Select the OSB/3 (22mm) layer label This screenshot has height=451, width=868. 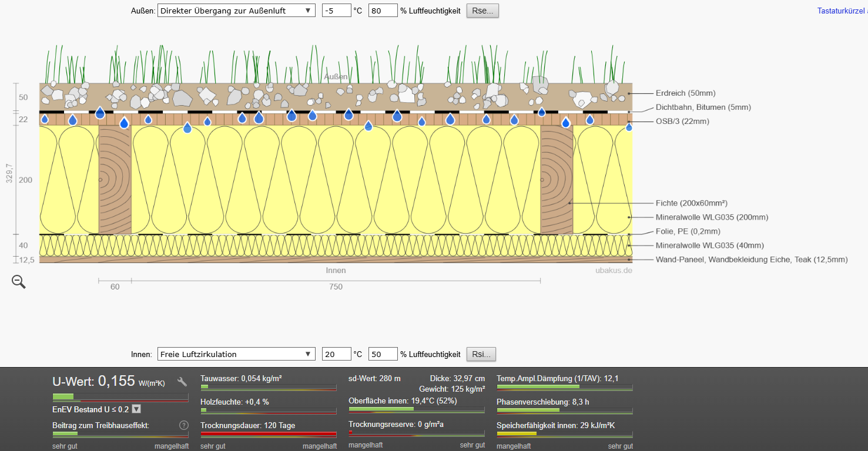click(682, 122)
